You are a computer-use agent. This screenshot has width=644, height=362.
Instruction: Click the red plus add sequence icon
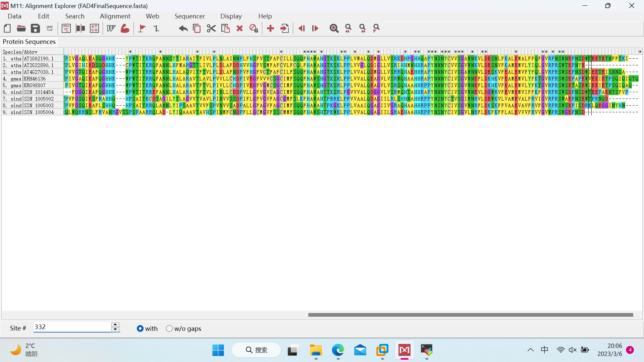270,28
